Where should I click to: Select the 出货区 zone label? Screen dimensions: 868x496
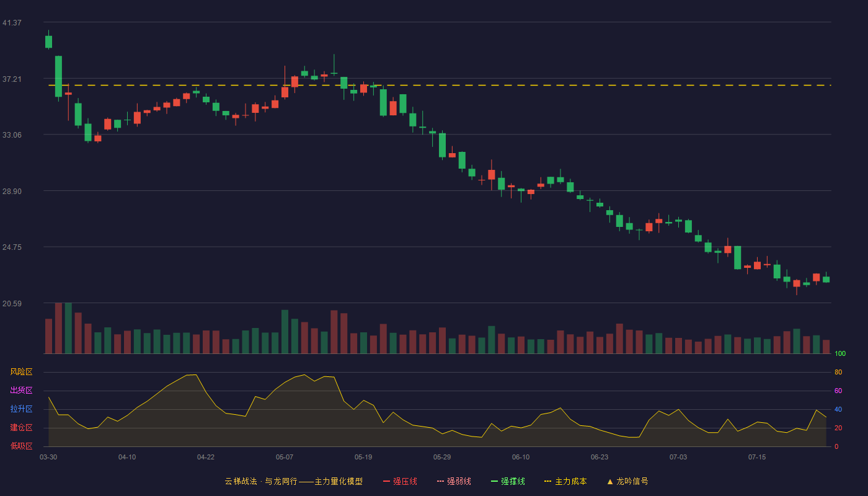[x=21, y=391]
